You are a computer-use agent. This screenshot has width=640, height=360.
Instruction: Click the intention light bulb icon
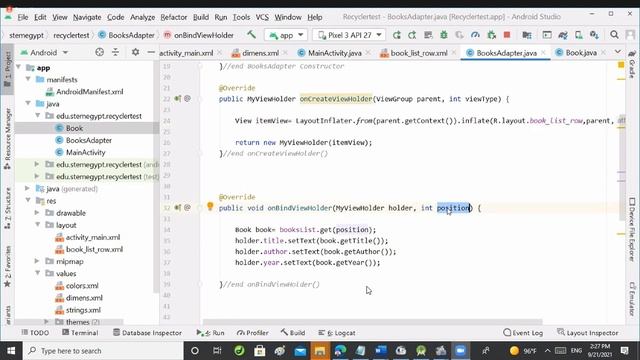click(x=210, y=207)
